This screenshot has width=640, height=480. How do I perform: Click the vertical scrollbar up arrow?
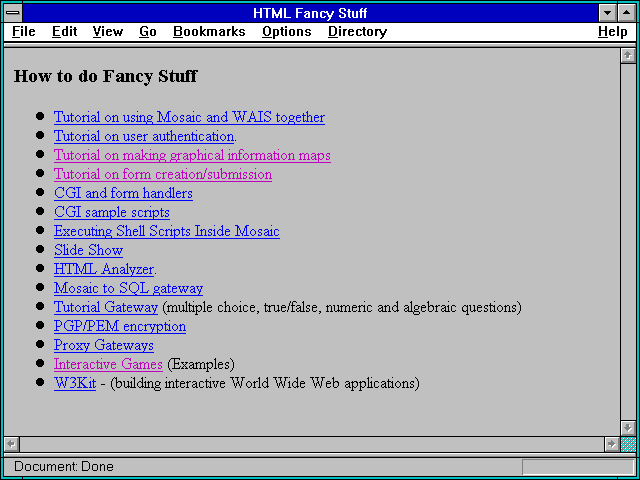[628, 56]
